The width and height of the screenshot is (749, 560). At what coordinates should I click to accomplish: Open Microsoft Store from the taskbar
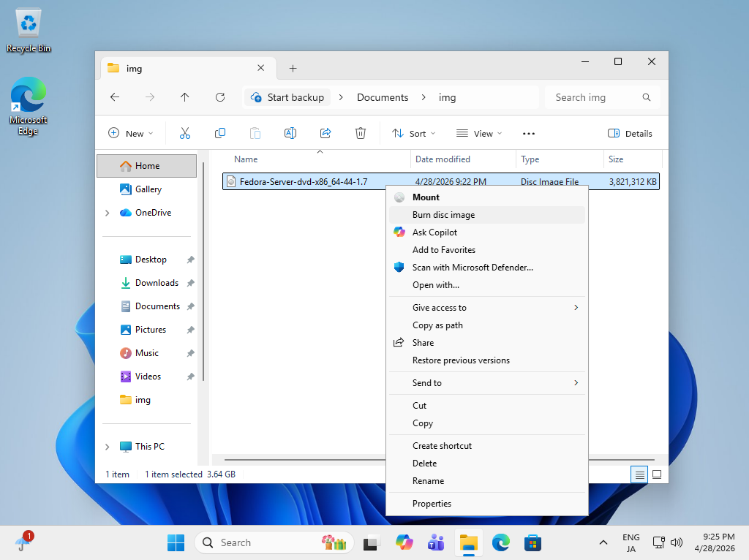click(532, 542)
